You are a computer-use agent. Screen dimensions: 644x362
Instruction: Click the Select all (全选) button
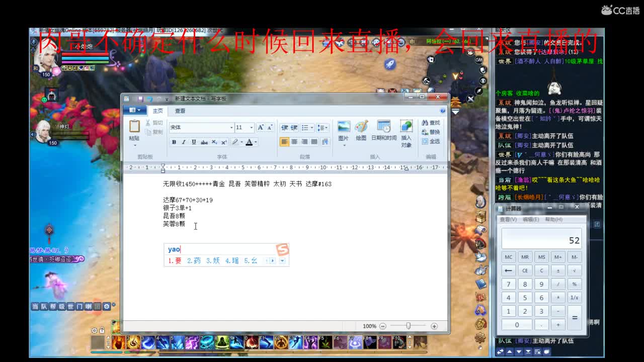(x=431, y=141)
